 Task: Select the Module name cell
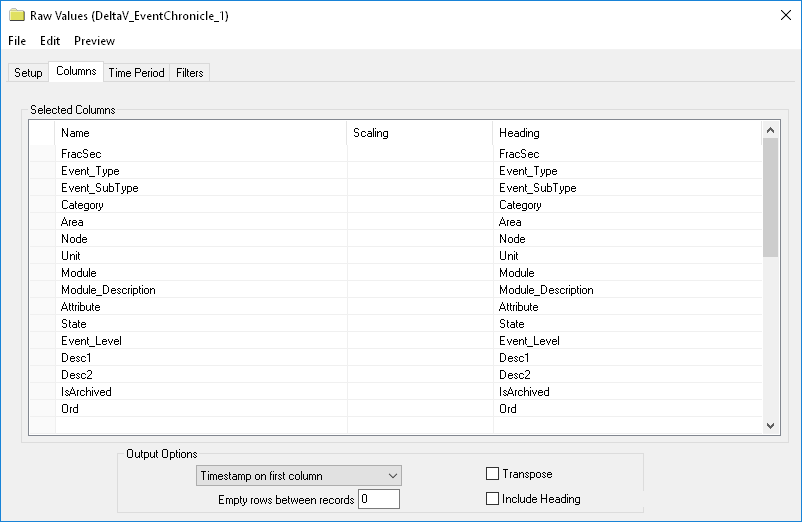200,273
